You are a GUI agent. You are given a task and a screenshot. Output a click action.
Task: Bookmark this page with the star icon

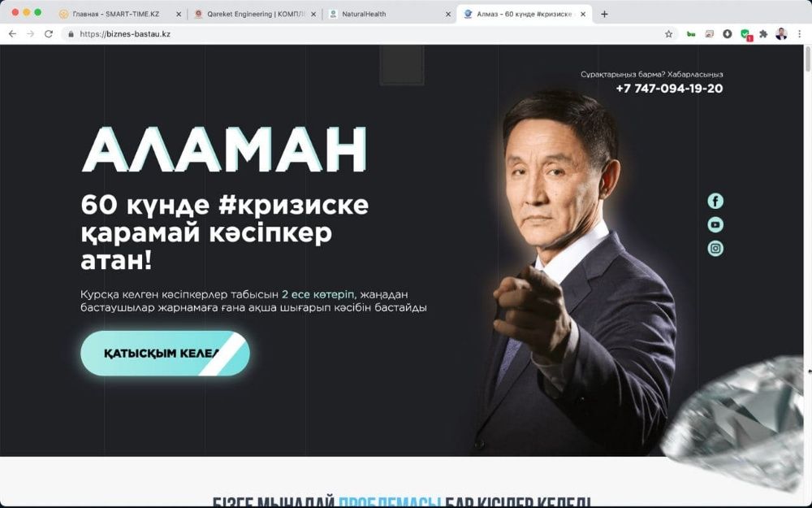(x=668, y=34)
